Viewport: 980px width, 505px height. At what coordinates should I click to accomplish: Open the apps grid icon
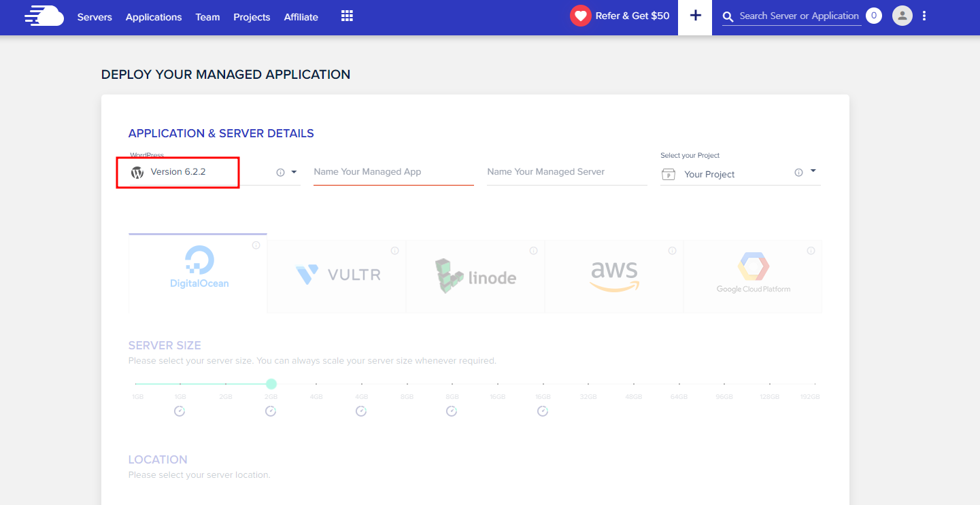[x=347, y=16]
